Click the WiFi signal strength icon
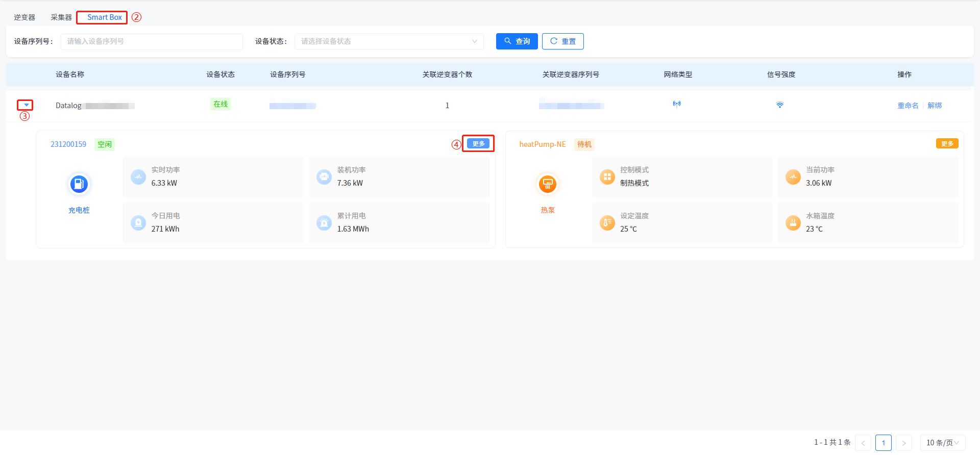This screenshot has height=455, width=980. [x=779, y=105]
